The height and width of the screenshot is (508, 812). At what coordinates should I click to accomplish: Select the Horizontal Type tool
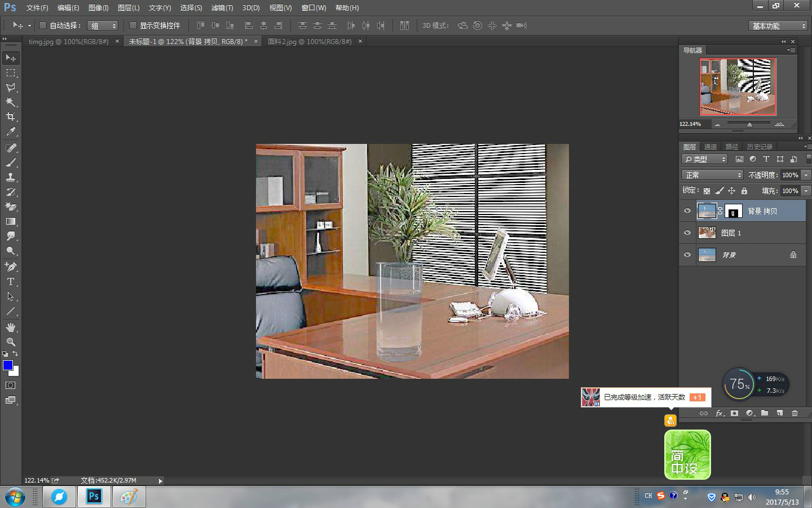[11, 282]
